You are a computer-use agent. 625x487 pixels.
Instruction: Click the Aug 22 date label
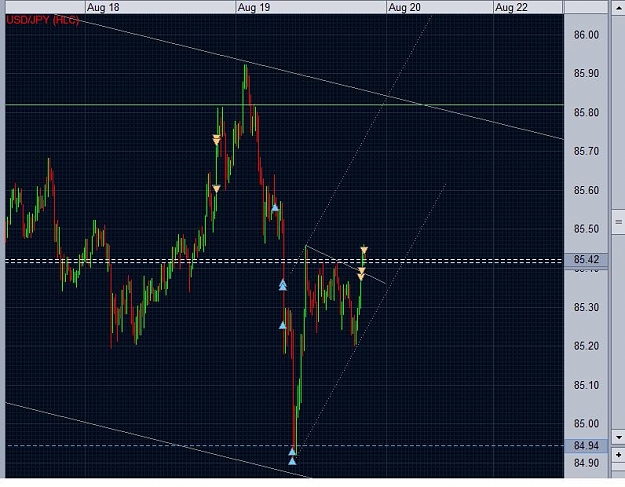click(x=511, y=8)
